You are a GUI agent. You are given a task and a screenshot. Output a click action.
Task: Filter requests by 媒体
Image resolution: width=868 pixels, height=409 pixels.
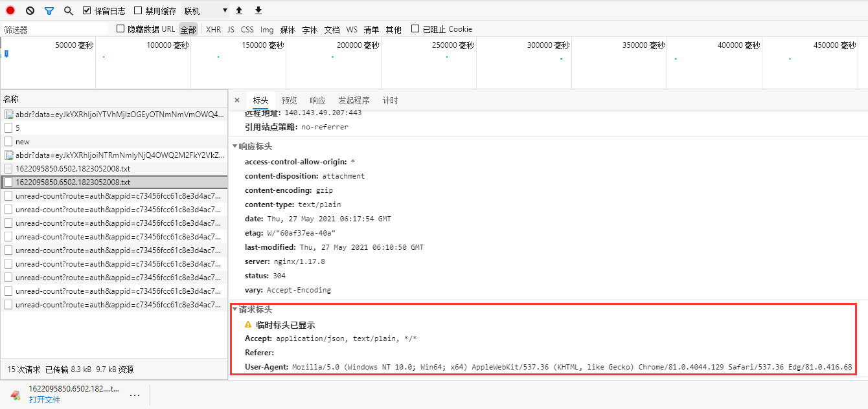pyautogui.click(x=288, y=30)
